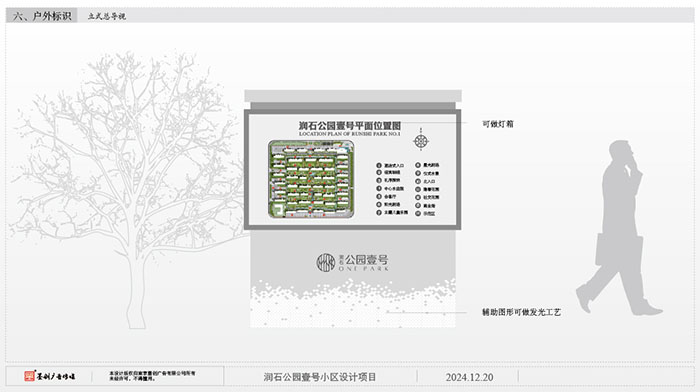The height and width of the screenshot is (392, 700).
Task: Select the aerial site plan map image
Action: pos(311,179)
